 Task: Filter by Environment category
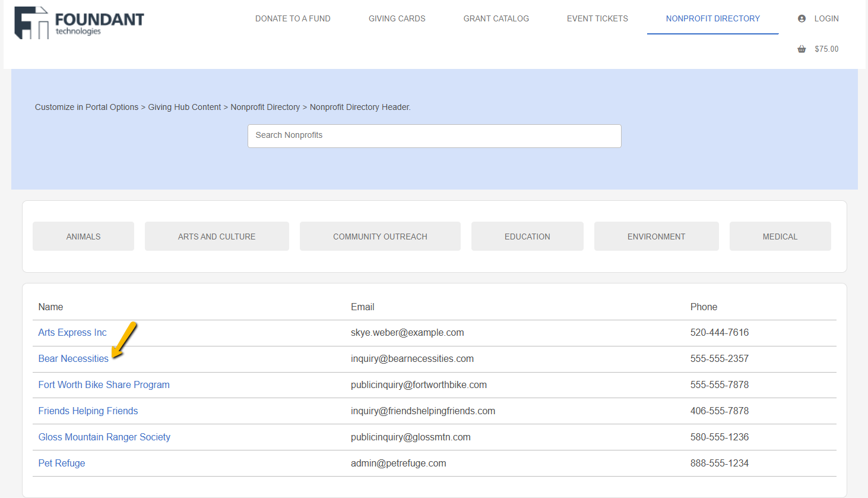[x=656, y=237]
